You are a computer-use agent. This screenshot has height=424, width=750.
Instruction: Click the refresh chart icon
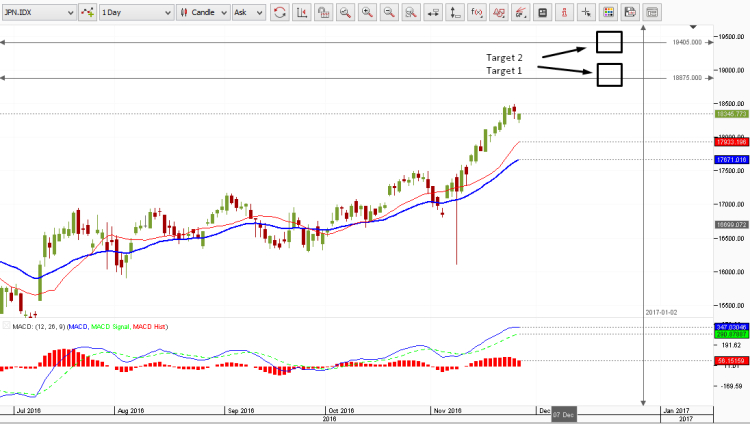279,13
